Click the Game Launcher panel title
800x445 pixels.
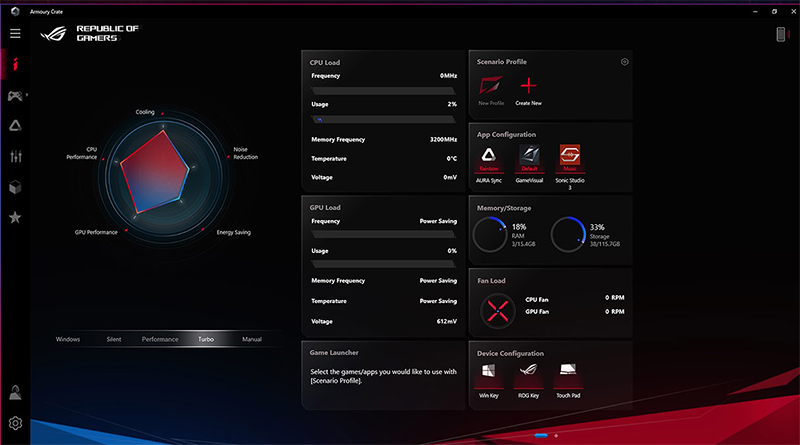point(334,353)
